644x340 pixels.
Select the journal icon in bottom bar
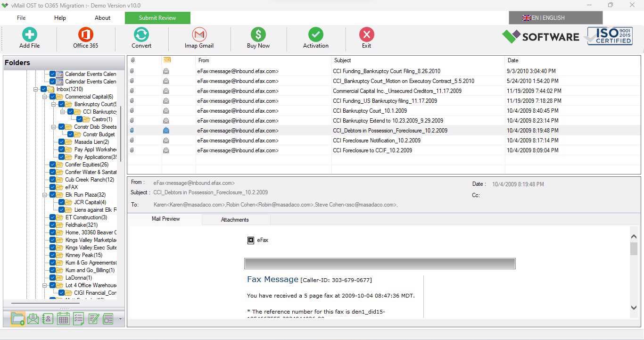pyautogui.click(x=108, y=319)
